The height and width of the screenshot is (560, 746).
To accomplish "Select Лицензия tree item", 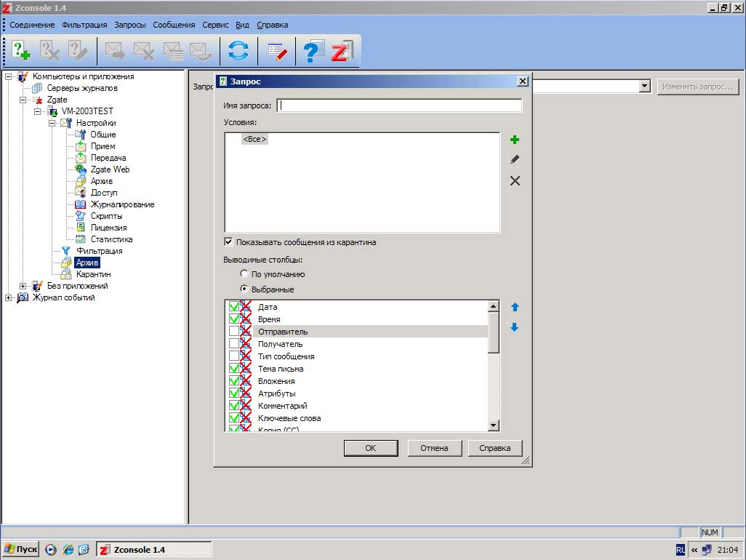I will pyautogui.click(x=108, y=228).
